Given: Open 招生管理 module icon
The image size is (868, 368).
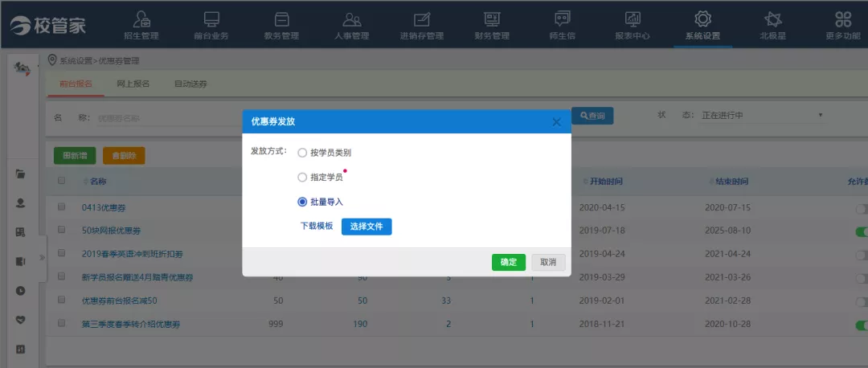Looking at the screenshot, I should point(141,19).
